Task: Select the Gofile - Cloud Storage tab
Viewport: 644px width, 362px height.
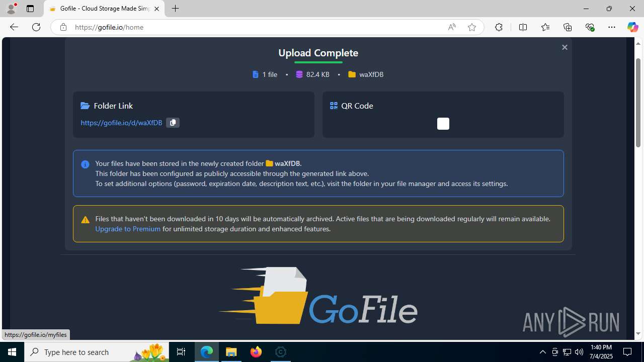Action: [104, 9]
